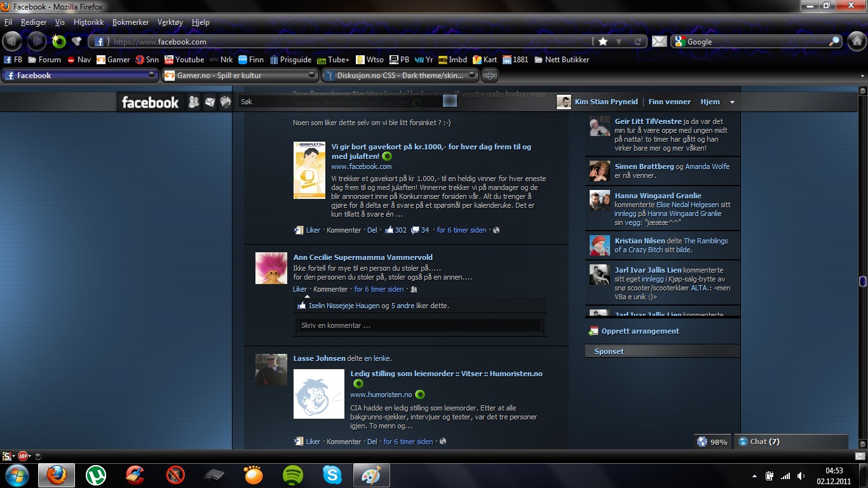Screen dimensions: 868x488
Task: Switch to the Gamer.no tab
Action: click(x=240, y=76)
